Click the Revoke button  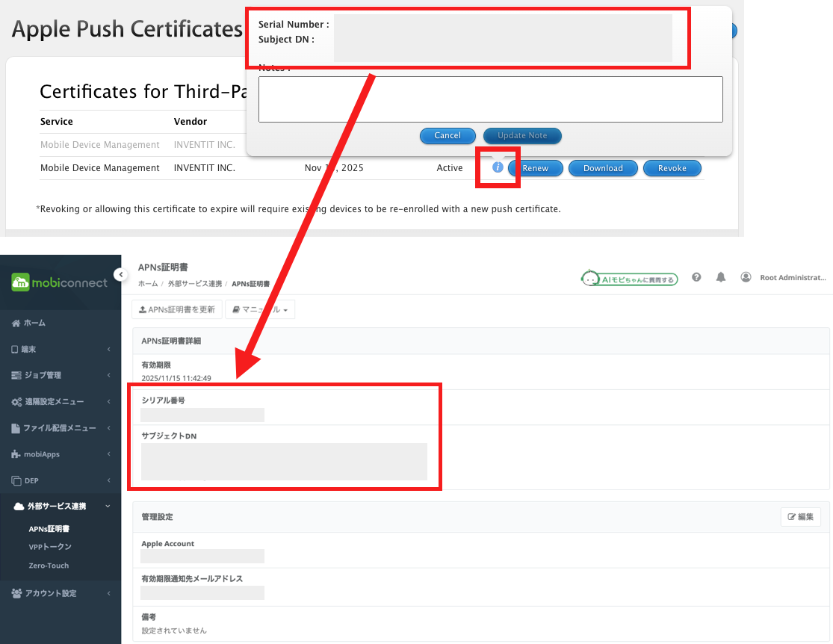pyautogui.click(x=672, y=168)
